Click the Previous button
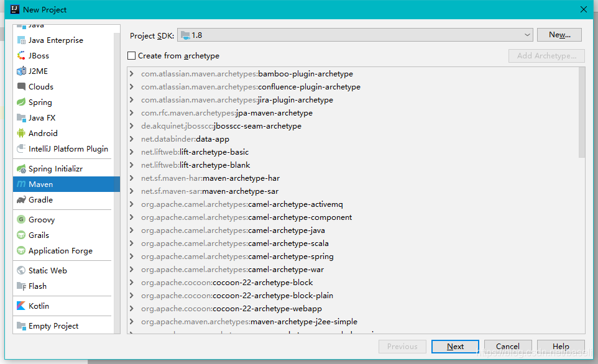This screenshot has width=598, height=364. tap(402, 347)
